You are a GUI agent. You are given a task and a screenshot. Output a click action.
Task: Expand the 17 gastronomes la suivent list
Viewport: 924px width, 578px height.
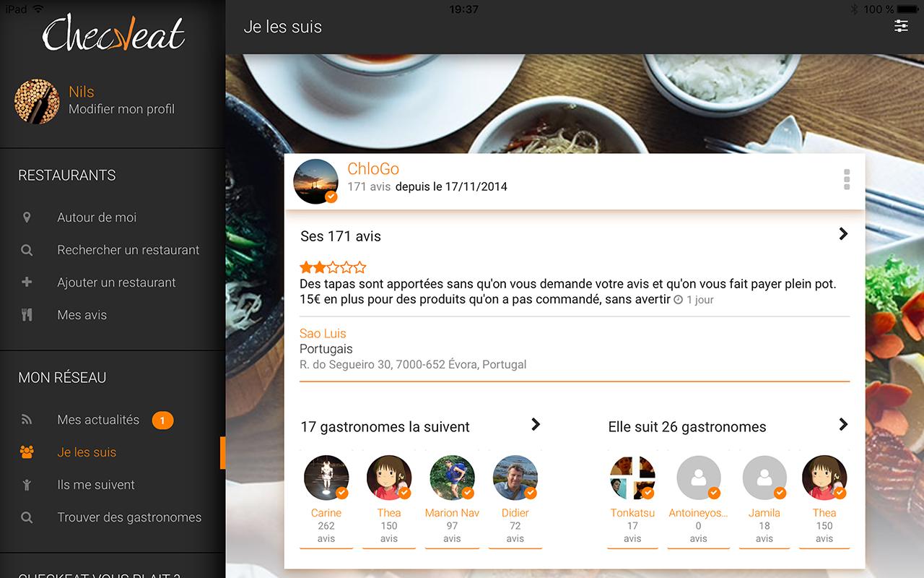(x=536, y=425)
